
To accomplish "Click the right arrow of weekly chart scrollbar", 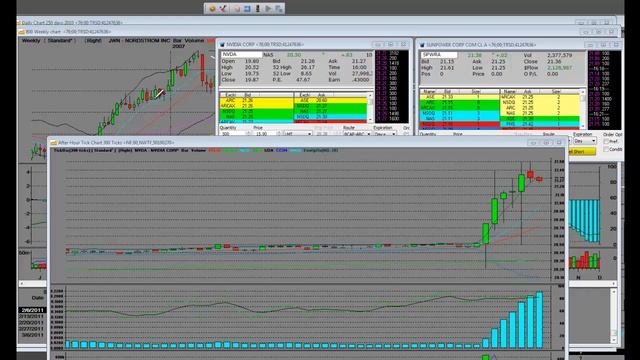I will (x=613, y=283).
